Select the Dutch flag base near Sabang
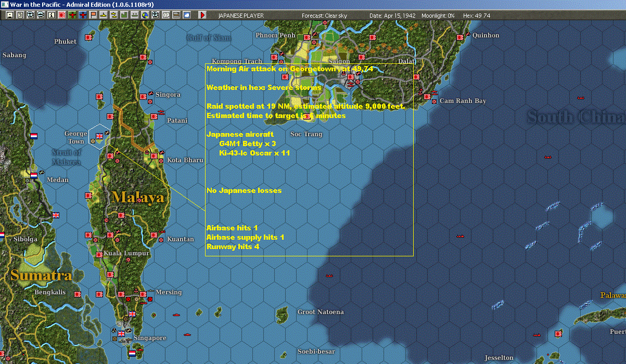626x364 pixels. (34, 136)
